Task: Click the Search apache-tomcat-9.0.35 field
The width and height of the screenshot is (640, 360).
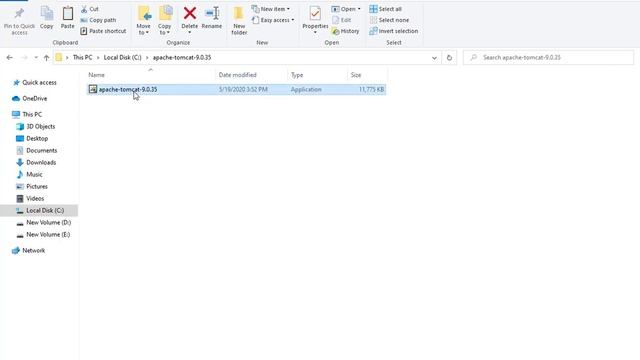Action: [549, 58]
